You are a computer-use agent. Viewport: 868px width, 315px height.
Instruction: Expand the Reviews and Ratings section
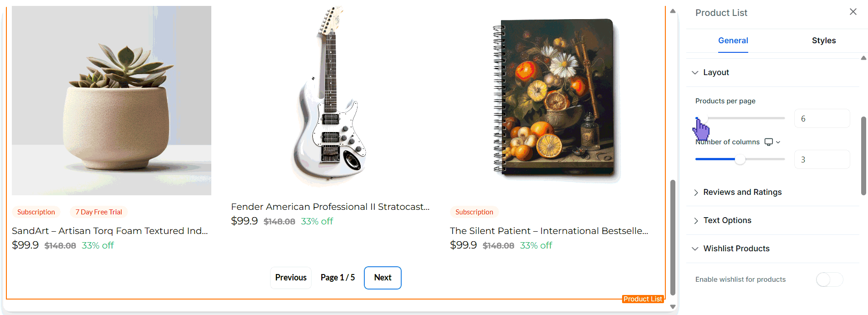click(x=742, y=192)
